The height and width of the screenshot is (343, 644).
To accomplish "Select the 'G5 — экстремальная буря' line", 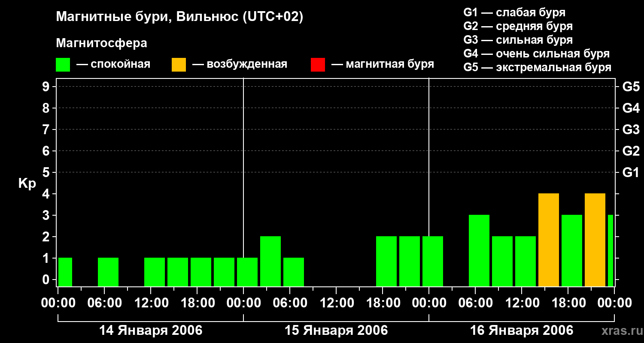I will [538, 67].
